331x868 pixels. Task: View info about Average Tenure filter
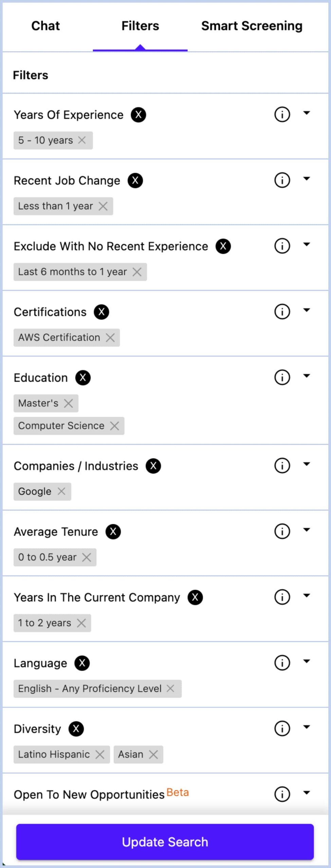click(282, 531)
